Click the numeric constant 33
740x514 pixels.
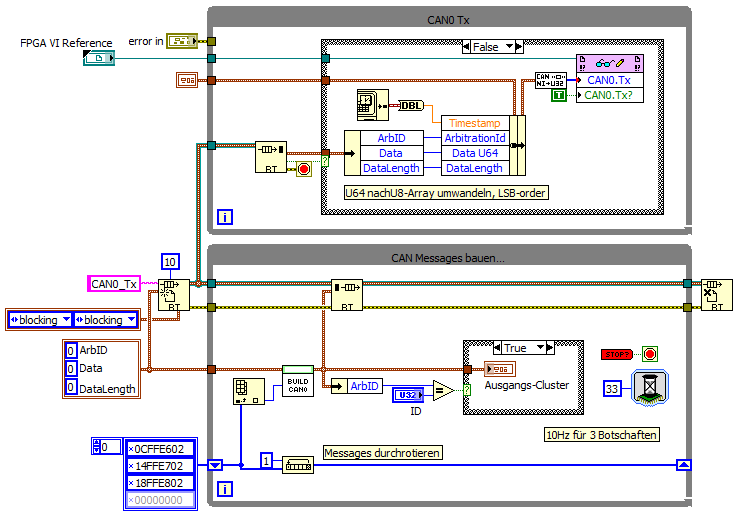612,388
